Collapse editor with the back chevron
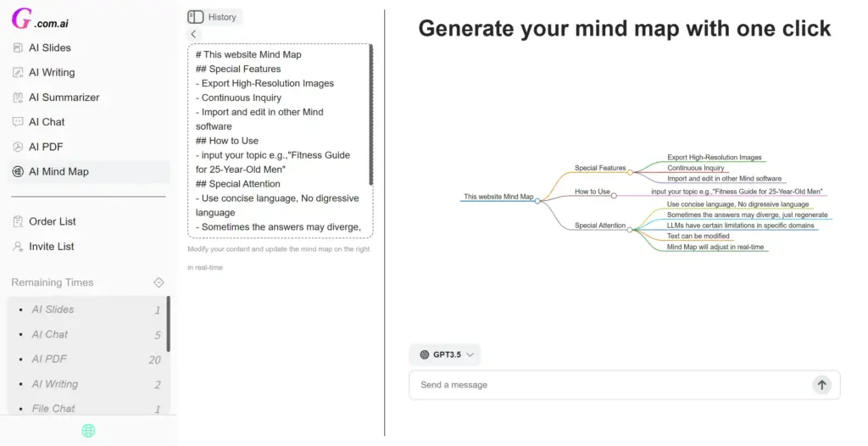 193,34
